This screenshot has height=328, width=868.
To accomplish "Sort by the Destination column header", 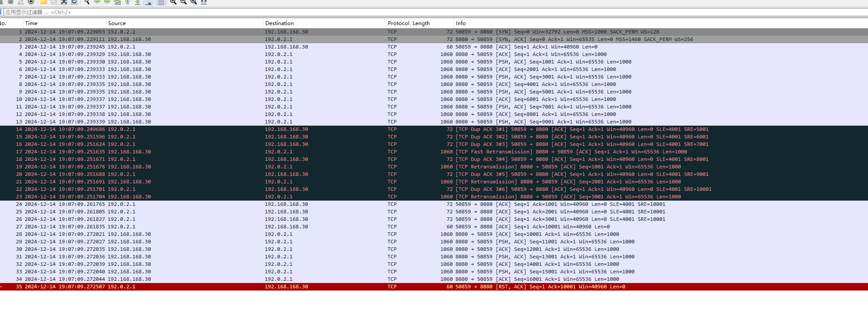I will tap(324, 23).
